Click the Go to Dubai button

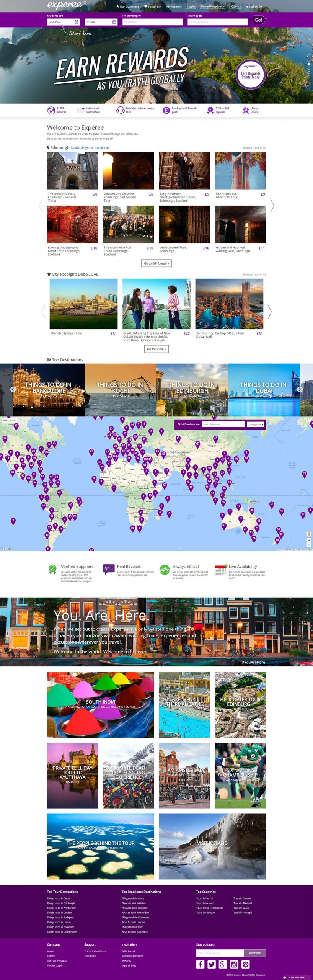156,349
